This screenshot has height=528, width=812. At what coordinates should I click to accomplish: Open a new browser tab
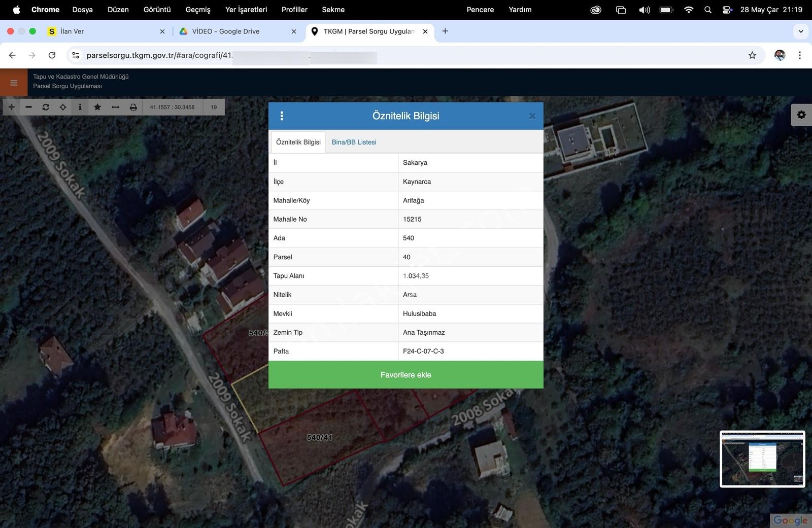point(445,31)
